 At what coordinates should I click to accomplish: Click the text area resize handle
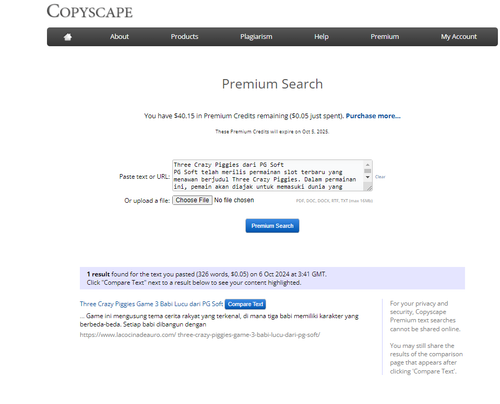point(369,188)
